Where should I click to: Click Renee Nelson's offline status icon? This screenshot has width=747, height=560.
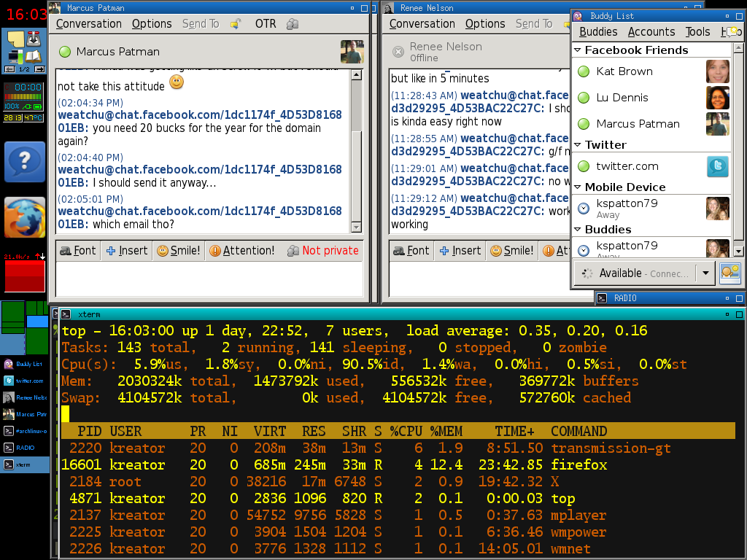[x=398, y=52]
